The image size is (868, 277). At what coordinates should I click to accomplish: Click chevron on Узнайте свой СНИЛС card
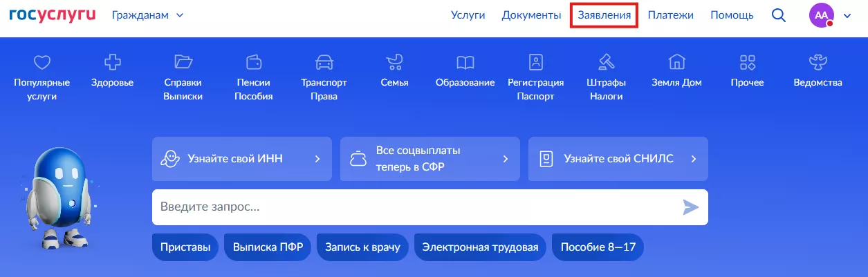[694, 159]
